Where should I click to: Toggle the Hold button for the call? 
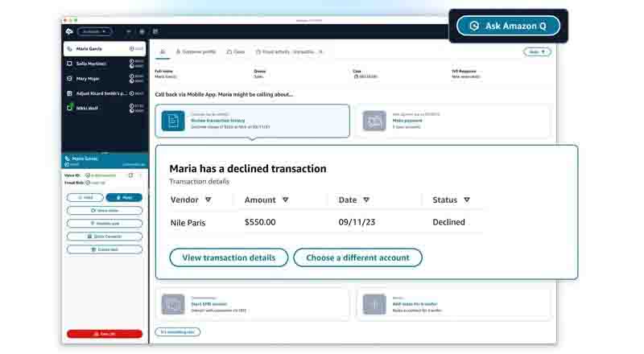(x=85, y=197)
